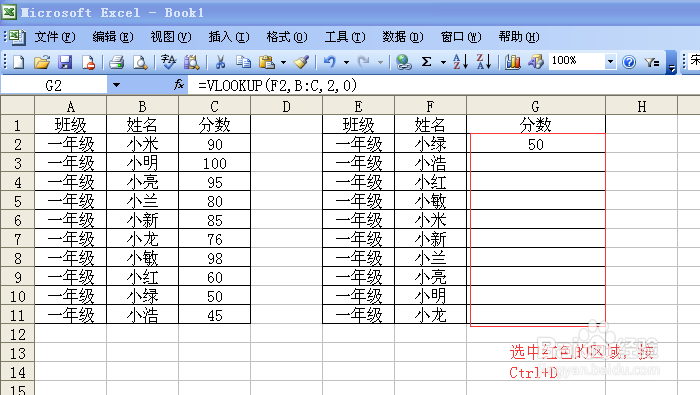Open the 格式(O) menu

(287, 37)
